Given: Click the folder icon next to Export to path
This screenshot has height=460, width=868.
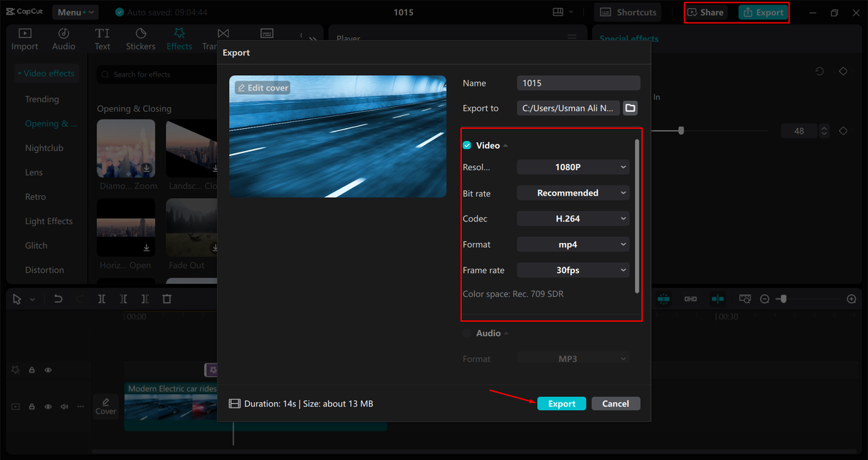Looking at the screenshot, I should [630, 108].
